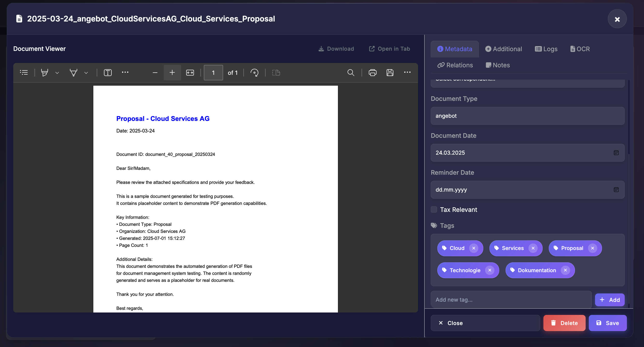
Task: Enable the Tax Relevant checkbox
Action: click(x=434, y=209)
